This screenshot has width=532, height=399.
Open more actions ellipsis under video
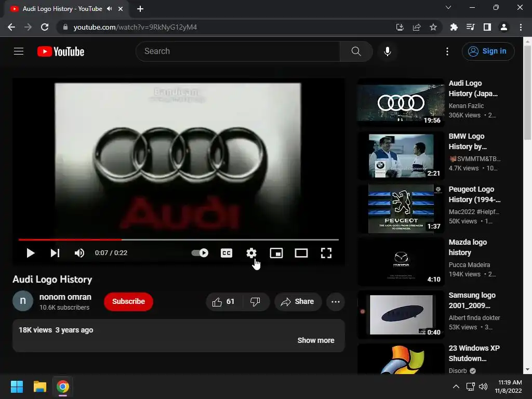tap(336, 302)
